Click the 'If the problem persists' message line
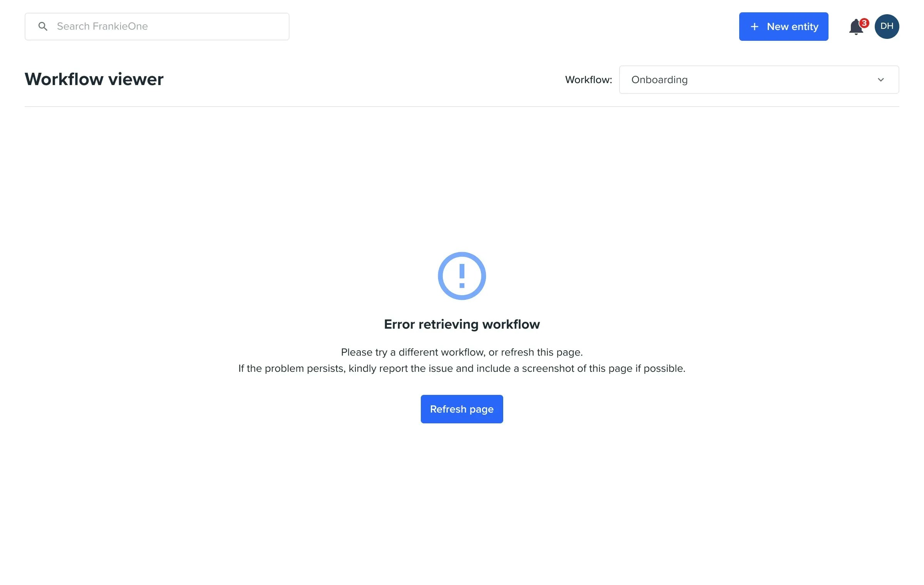This screenshot has height=585, width=924. (x=462, y=368)
